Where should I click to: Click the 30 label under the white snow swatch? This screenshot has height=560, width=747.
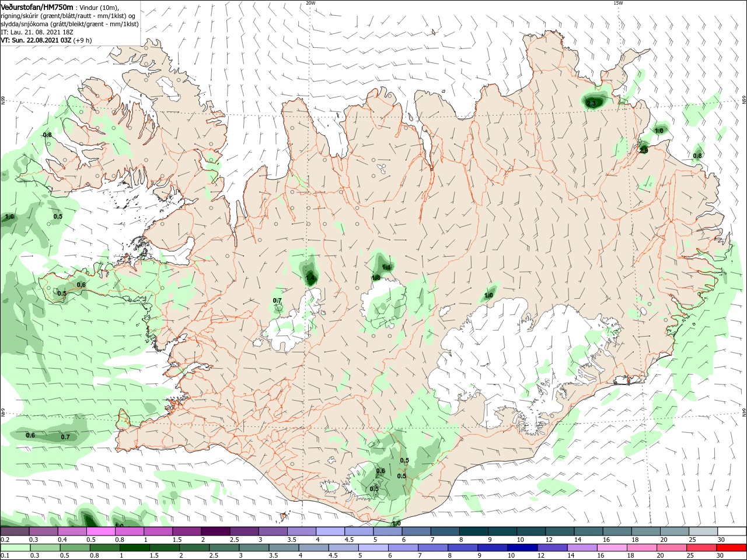(x=721, y=540)
